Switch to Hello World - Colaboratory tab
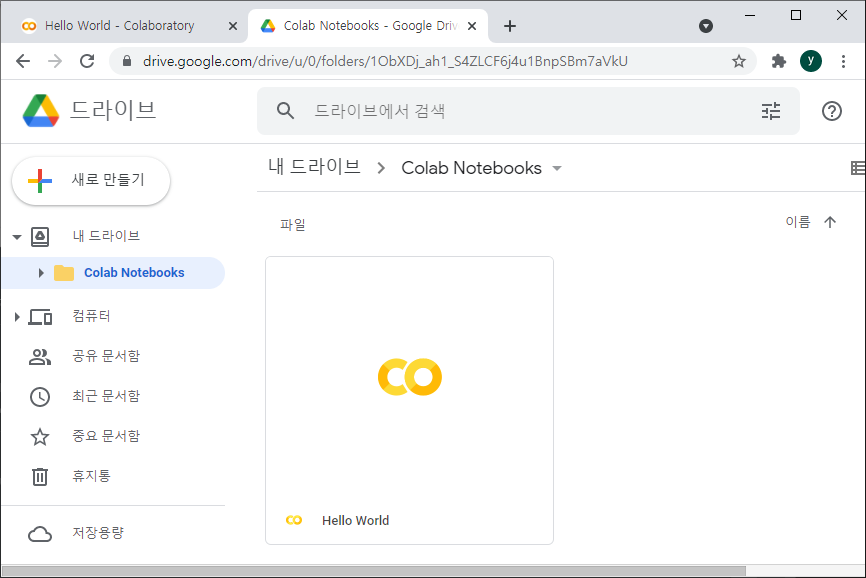866x578 pixels. 119,26
